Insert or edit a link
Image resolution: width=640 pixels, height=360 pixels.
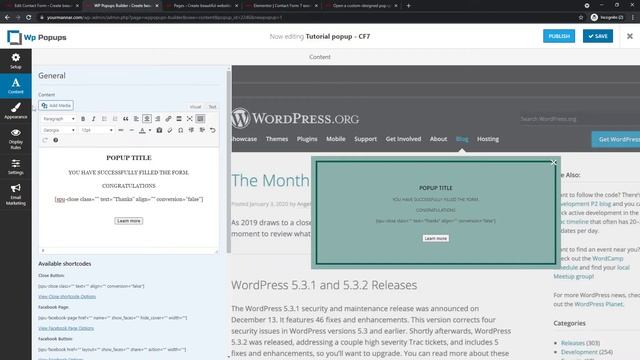(168, 119)
